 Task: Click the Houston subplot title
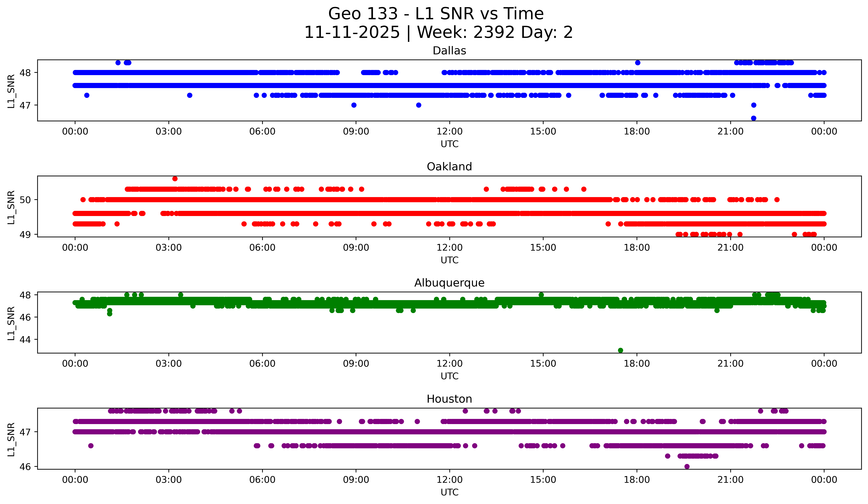click(x=449, y=399)
